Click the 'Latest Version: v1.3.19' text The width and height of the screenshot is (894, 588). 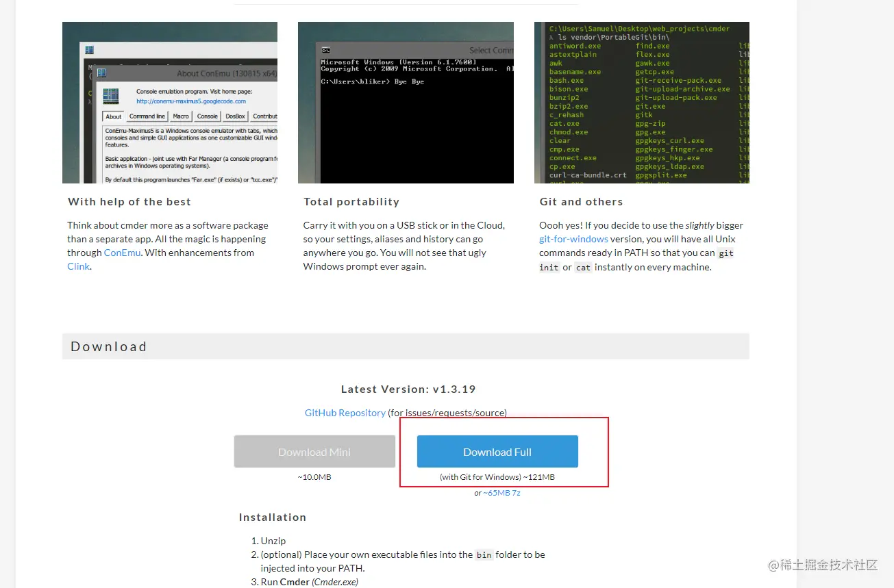point(408,389)
